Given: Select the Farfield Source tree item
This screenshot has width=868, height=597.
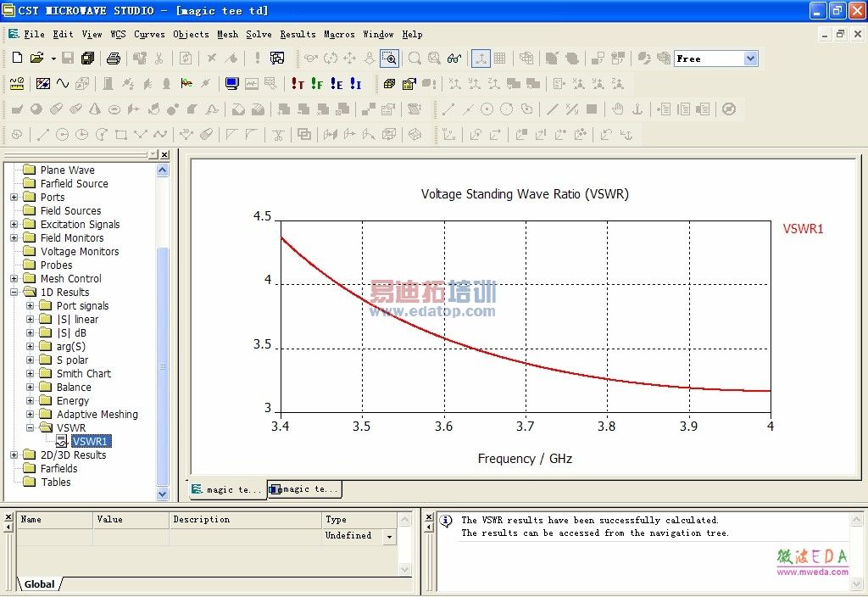Looking at the screenshot, I should pos(75,183).
